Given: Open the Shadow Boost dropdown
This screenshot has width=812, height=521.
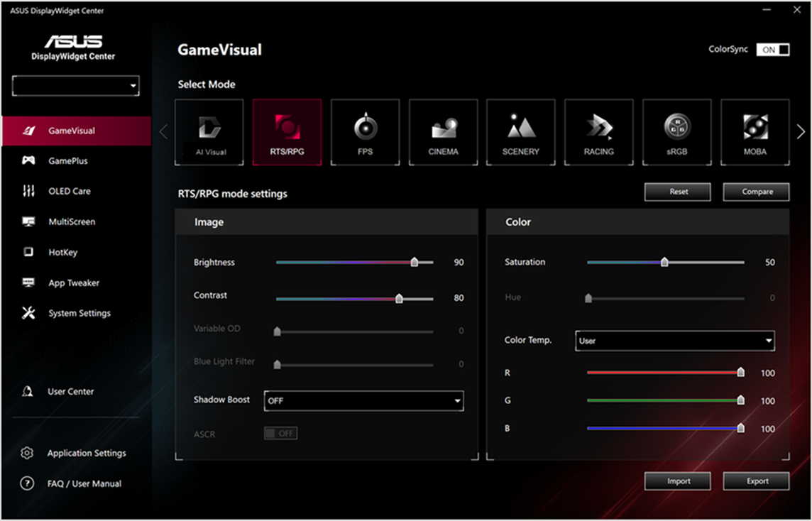Looking at the screenshot, I should point(363,400).
